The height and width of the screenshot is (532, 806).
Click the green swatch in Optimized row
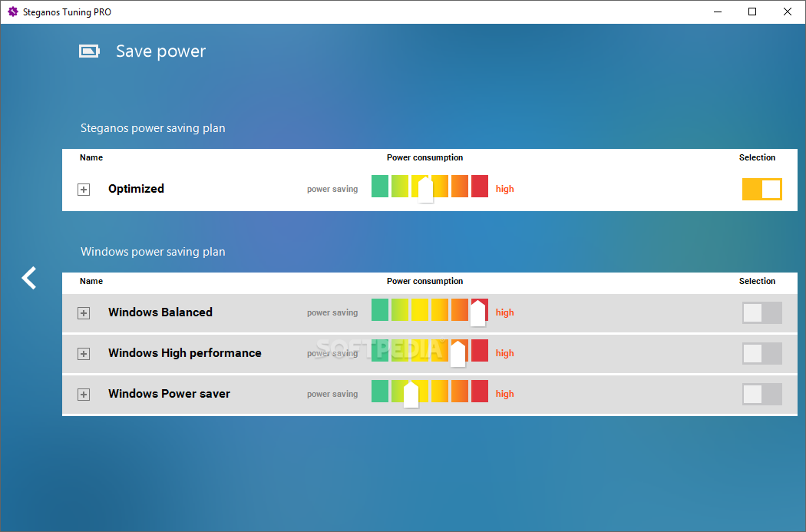click(380, 186)
